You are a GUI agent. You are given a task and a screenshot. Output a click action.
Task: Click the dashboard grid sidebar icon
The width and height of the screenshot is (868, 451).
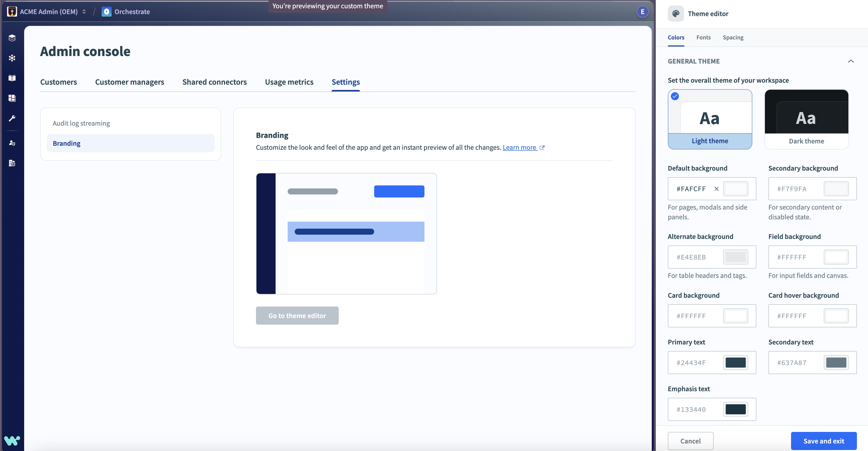point(12,98)
